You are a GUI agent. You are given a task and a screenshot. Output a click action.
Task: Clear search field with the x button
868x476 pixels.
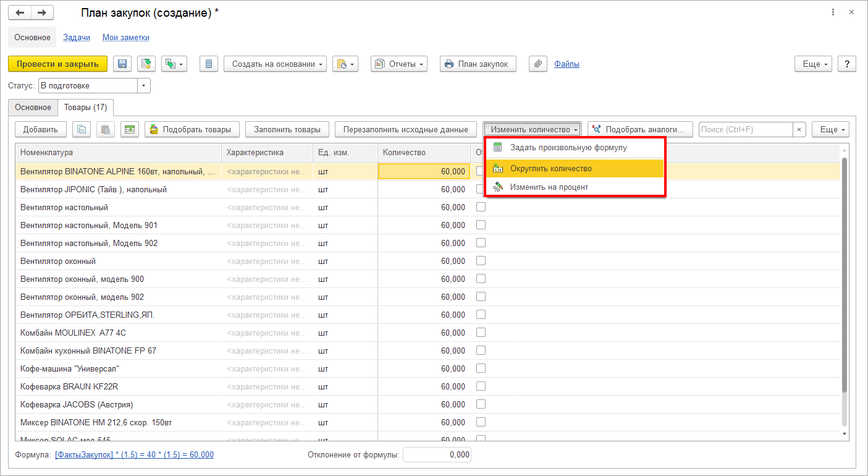click(799, 129)
